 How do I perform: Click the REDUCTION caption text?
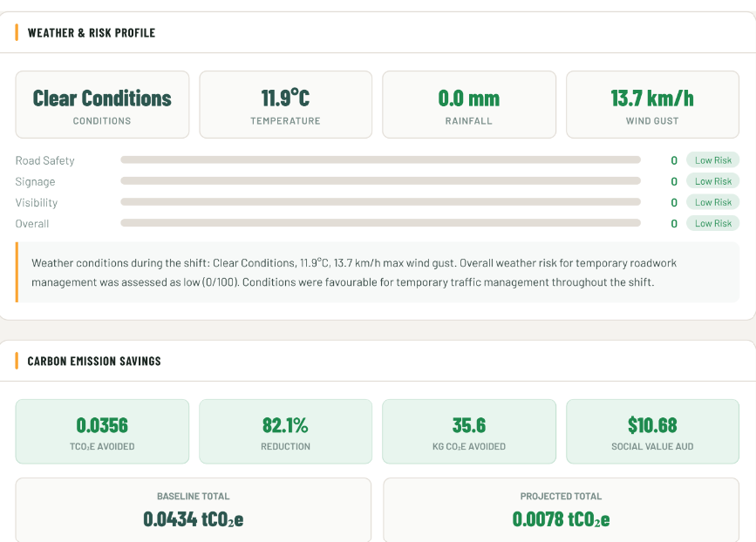click(x=285, y=447)
